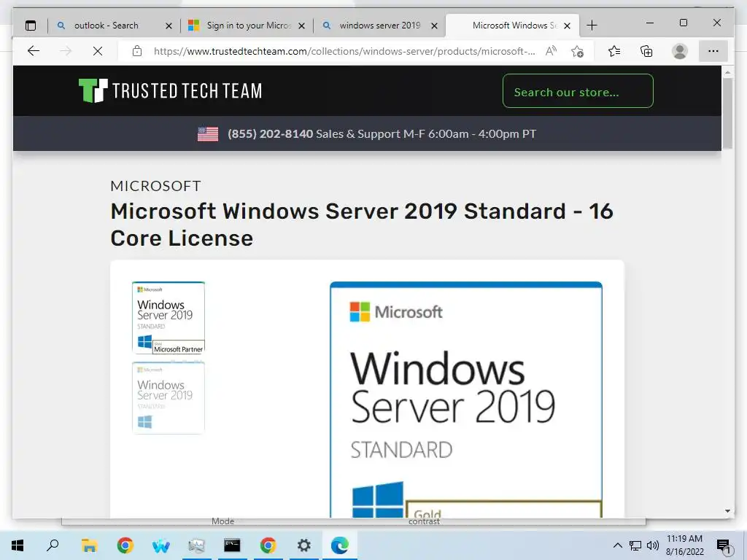
Task: Select the first Windows Server 2019 thumbnail
Action: 169,318
